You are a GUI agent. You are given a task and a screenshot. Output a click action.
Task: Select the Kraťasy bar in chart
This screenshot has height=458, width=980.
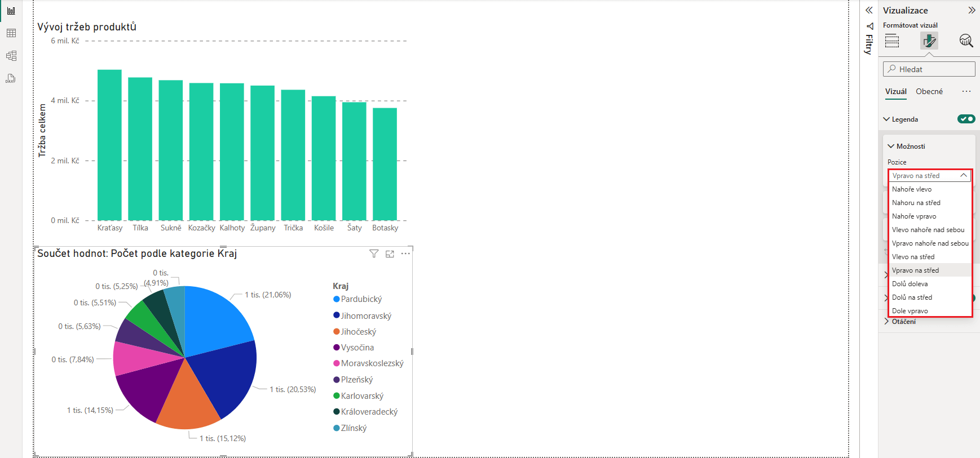pos(109,145)
